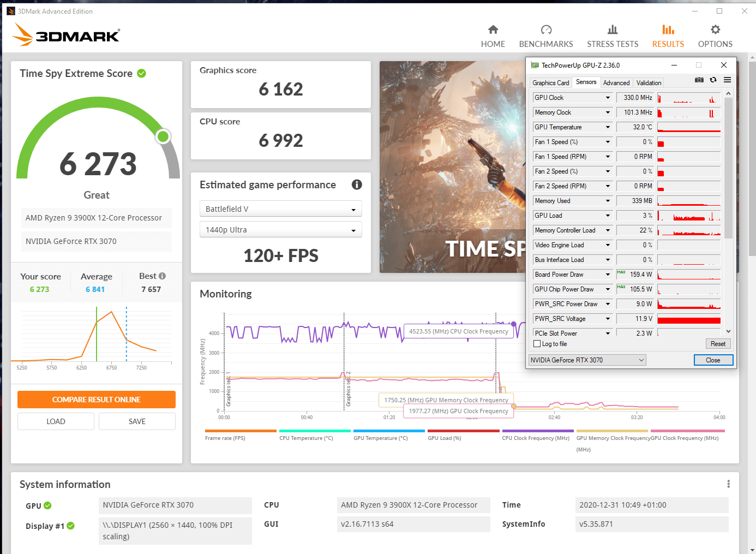Viewport: 756px width, 554px height.
Task: Click the 3DMark logo
Action: click(x=65, y=34)
